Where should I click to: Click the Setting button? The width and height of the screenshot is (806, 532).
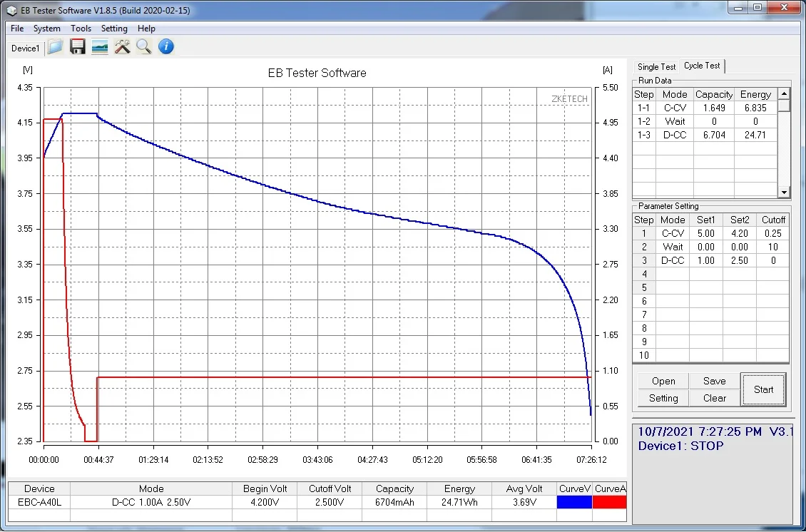pos(663,399)
